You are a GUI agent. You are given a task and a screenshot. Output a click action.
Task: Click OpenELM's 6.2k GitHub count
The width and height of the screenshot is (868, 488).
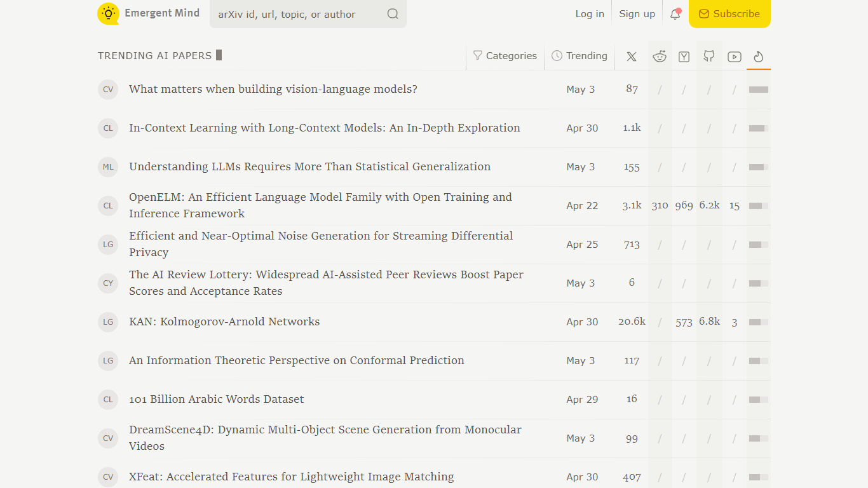click(709, 205)
